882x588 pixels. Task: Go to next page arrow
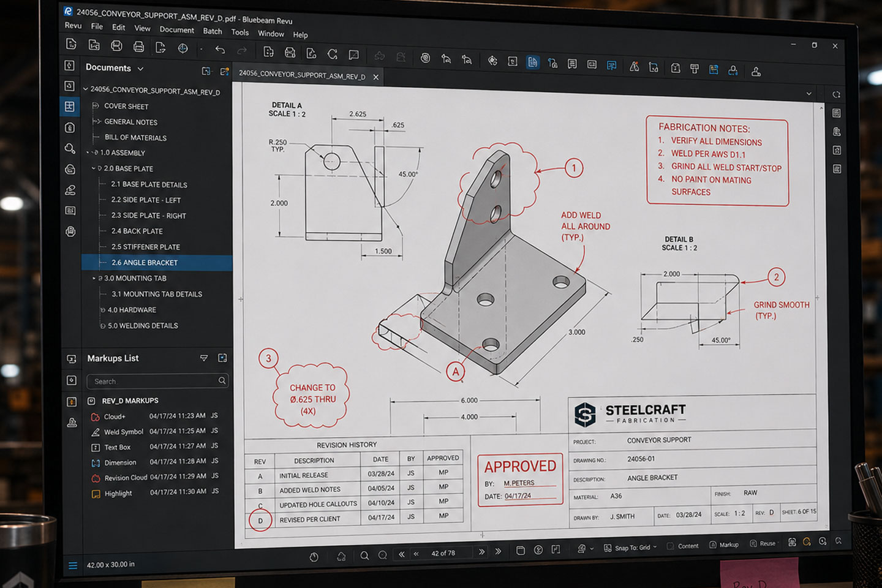click(x=482, y=552)
